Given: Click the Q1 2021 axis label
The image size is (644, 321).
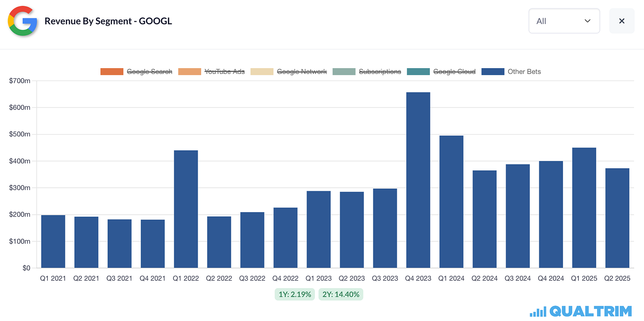Looking at the screenshot, I should (53, 278).
